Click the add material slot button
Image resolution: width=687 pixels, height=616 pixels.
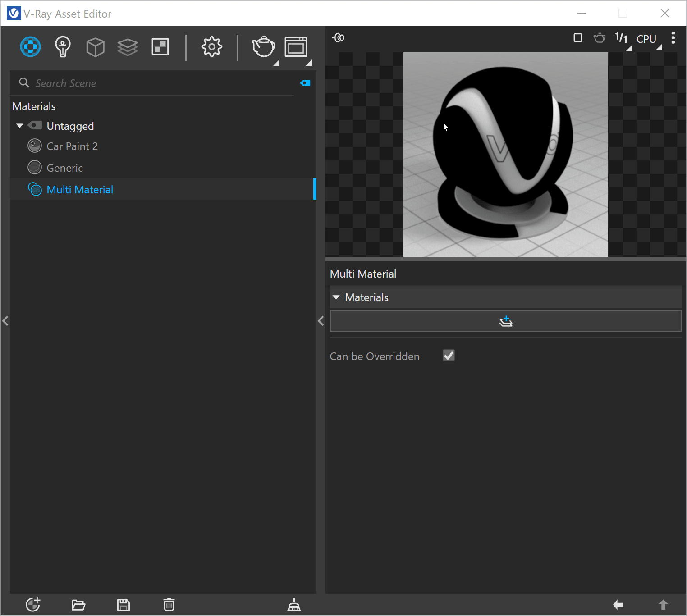(x=505, y=321)
